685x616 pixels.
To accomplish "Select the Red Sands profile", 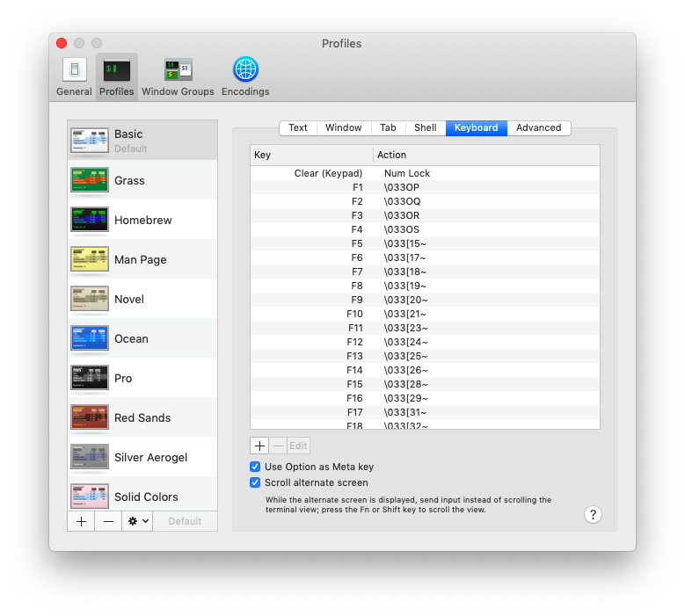I will point(142,417).
